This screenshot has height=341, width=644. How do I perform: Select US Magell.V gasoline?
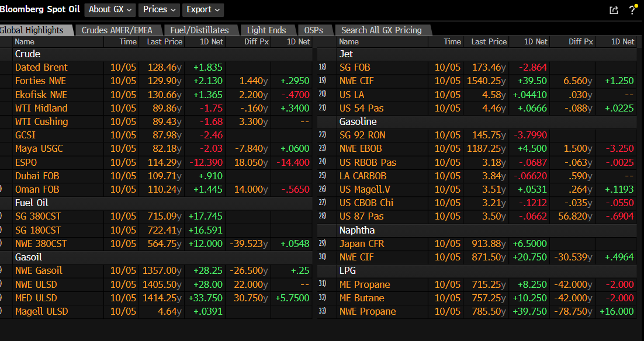click(x=477, y=190)
